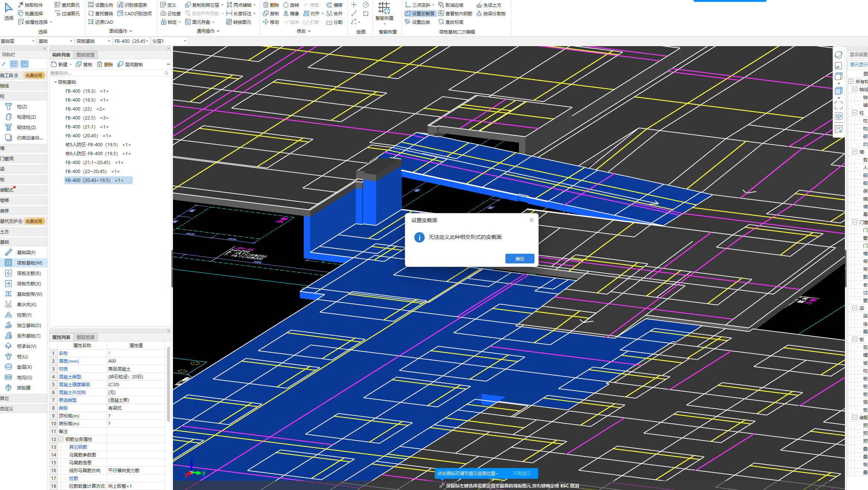Screen dimensions: 868x490
Task: Click the display settings eye icon
Action: pos(838,129)
